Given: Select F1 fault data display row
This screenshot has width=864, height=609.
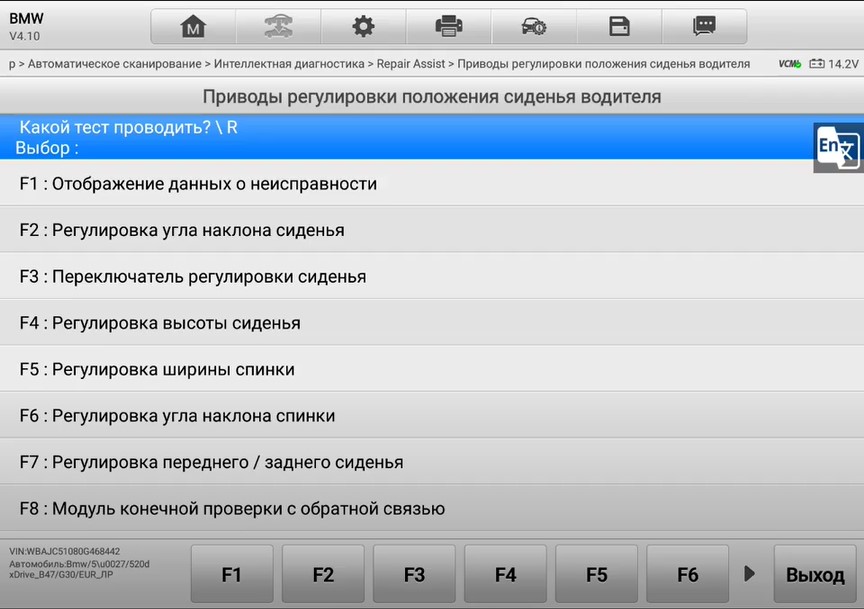Looking at the screenshot, I should 432,184.
